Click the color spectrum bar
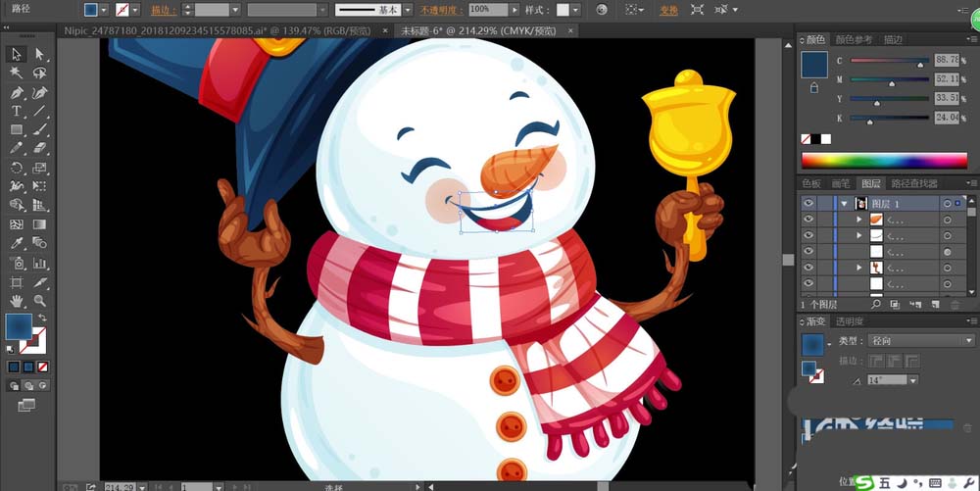This screenshot has width=980, height=491. pos(884,161)
